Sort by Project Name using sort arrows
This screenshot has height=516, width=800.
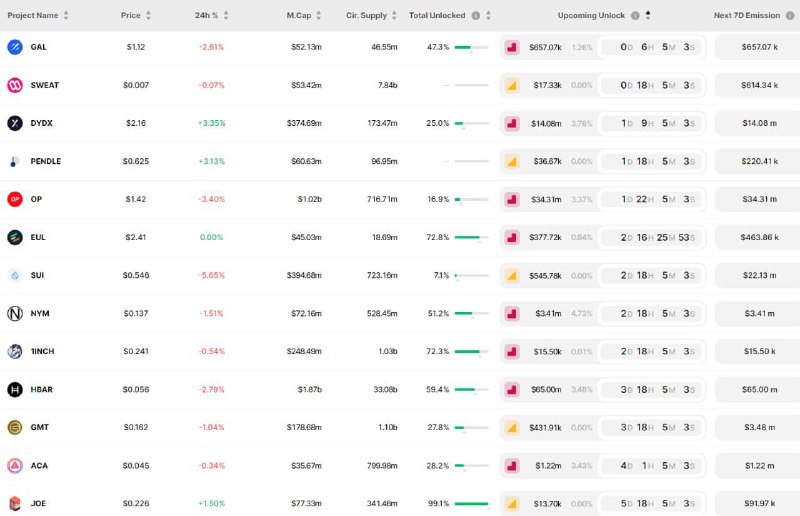pos(66,15)
